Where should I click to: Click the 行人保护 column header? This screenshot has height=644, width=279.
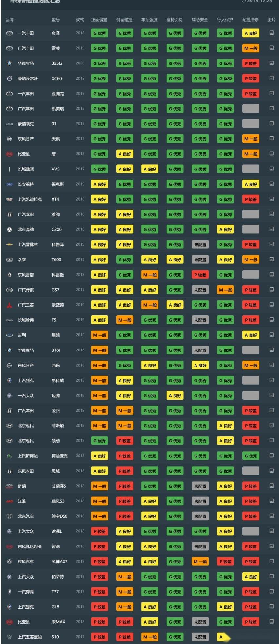tap(225, 20)
